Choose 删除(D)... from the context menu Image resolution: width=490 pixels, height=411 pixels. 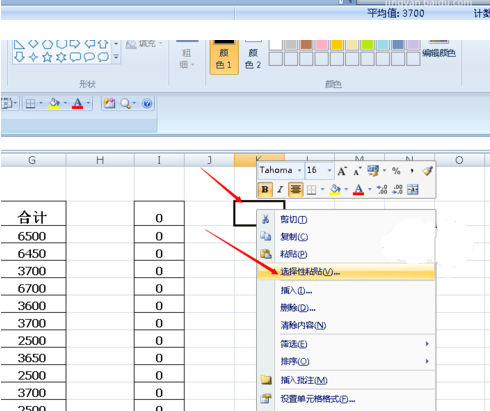coord(346,308)
